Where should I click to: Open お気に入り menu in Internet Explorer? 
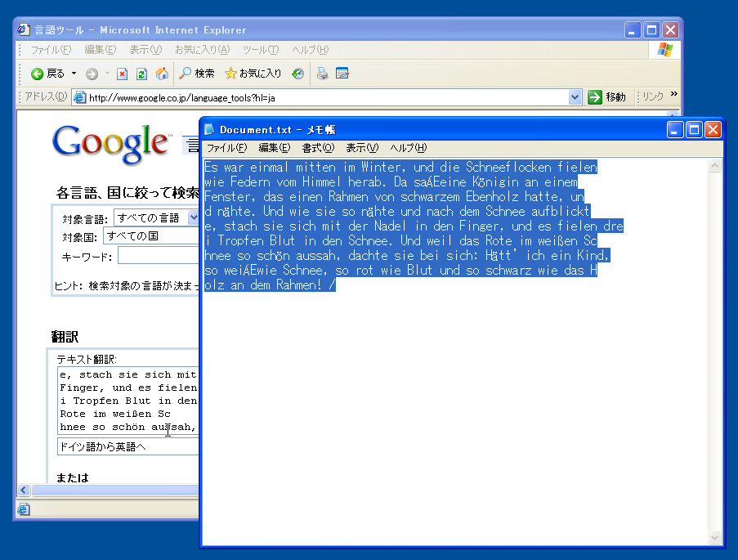[x=203, y=49]
